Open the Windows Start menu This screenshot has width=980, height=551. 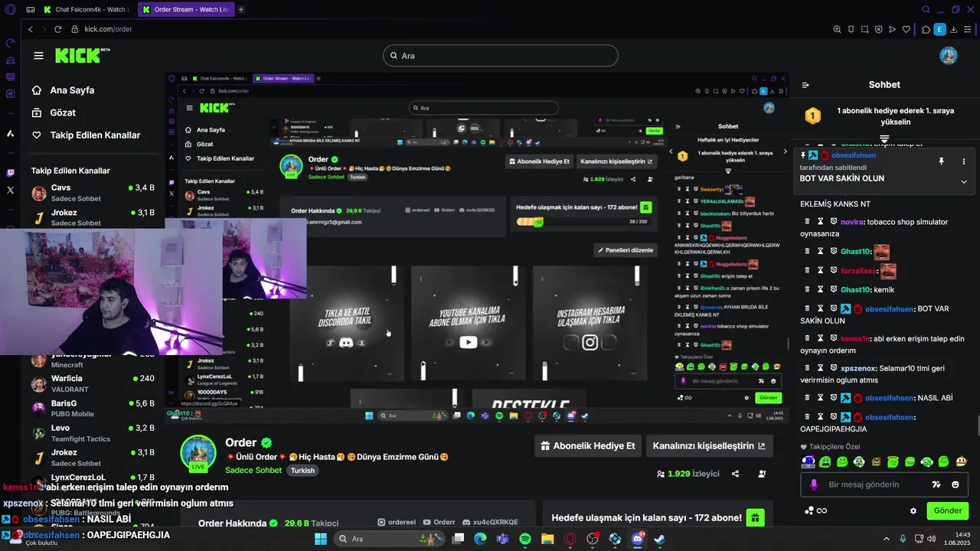coord(321,539)
